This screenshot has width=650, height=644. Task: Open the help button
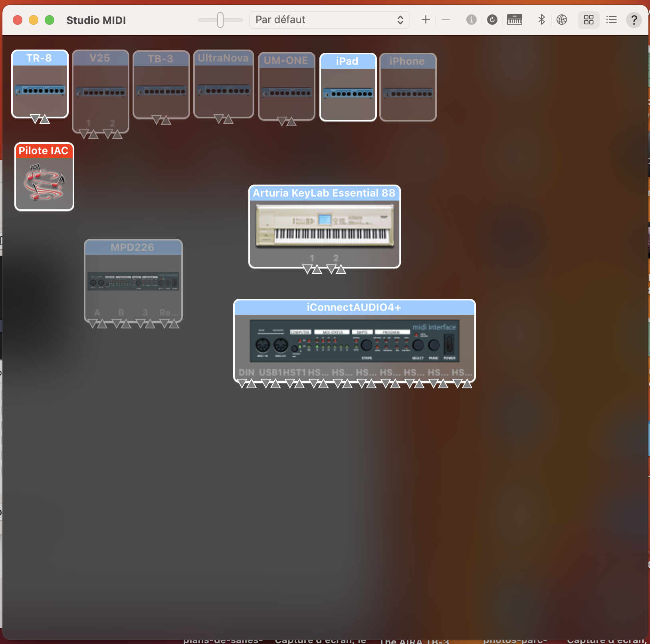(x=634, y=20)
